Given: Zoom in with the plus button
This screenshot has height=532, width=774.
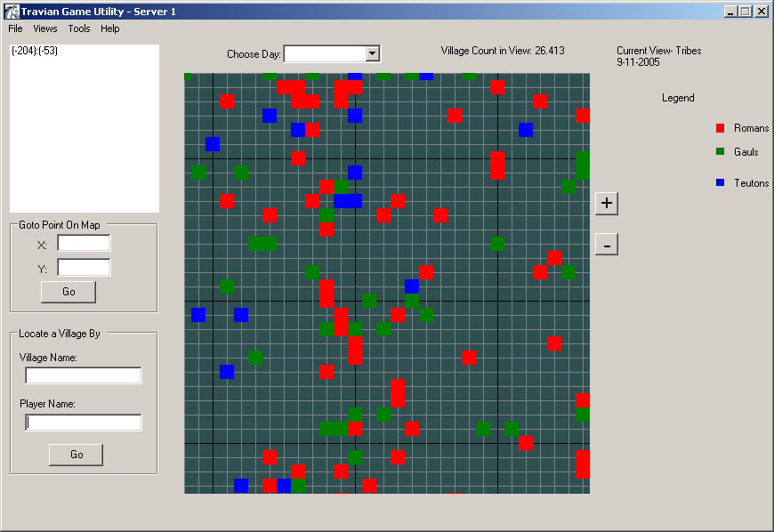Looking at the screenshot, I should click(607, 204).
